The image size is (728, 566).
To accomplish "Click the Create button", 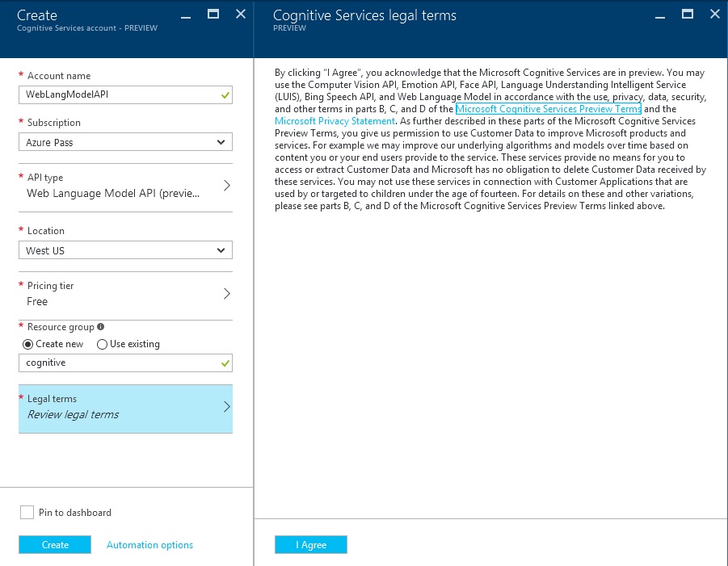I will [x=55, y=545].
